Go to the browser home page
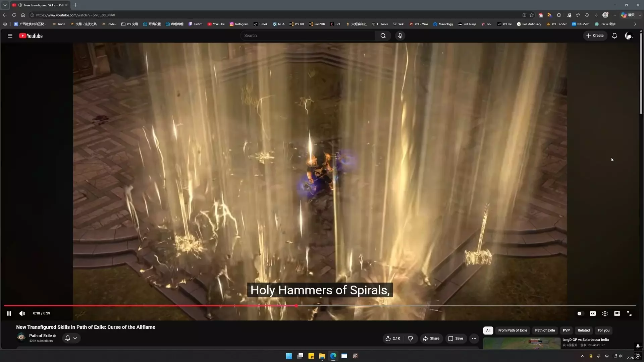The image size is (644, 362). (x=23, y=15)
